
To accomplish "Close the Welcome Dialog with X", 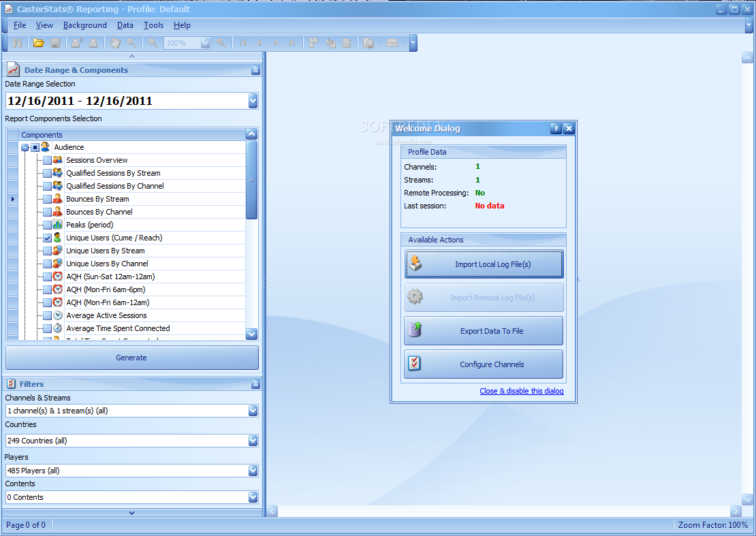I will click(569, 128).
